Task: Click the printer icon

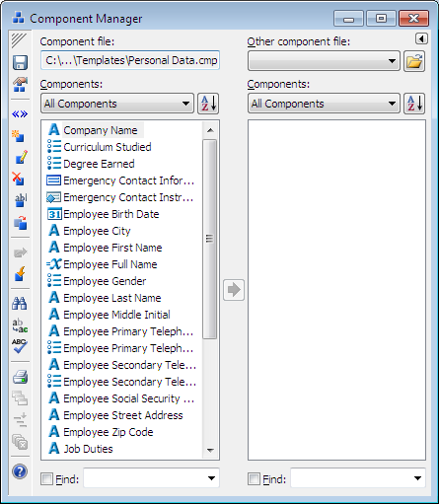Action: 20,377
